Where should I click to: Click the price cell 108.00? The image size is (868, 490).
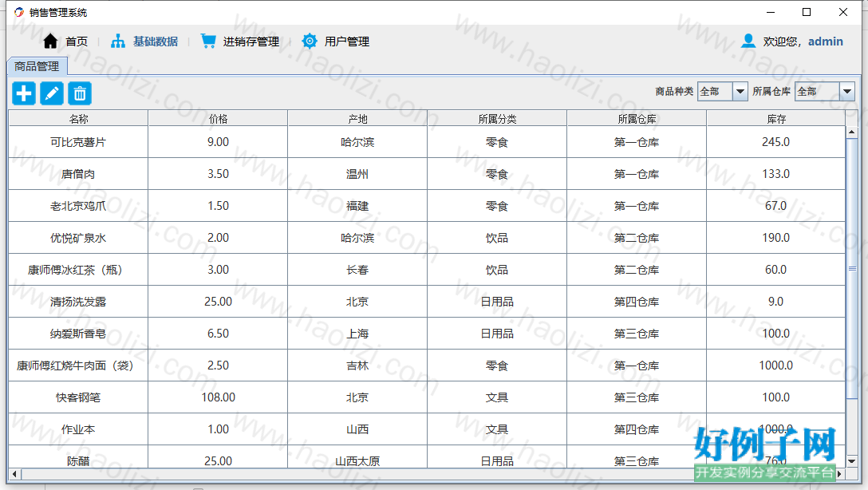point(218,397)
